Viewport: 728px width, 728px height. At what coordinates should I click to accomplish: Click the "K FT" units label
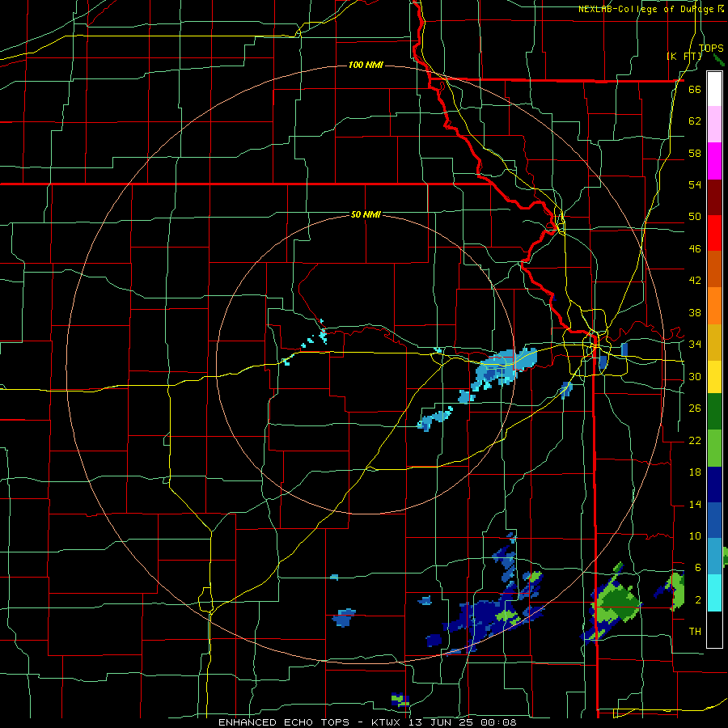click(x=684, y=56)
